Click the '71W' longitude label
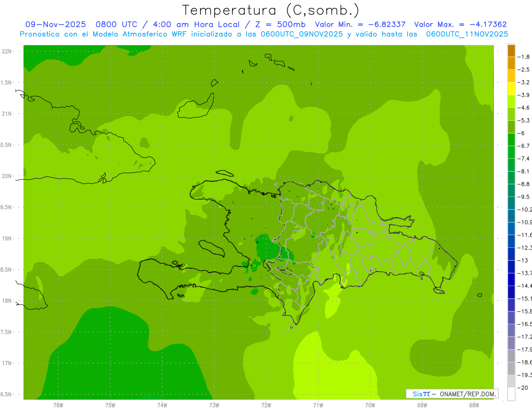This screenshot has height=411, width=532. click(318, 405)
